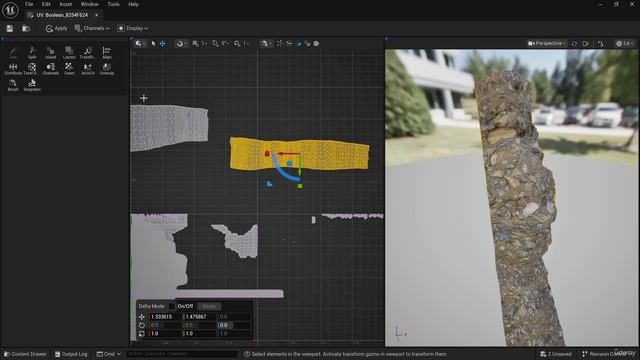Open the Tools menu

tap(113, 4)
